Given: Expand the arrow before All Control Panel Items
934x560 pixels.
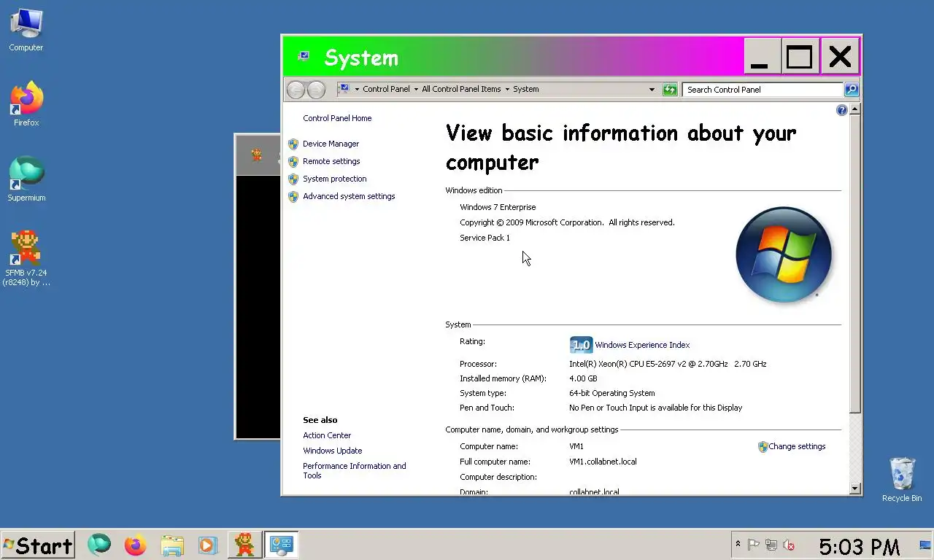Looking at the screenshot, I should point(416,90).
